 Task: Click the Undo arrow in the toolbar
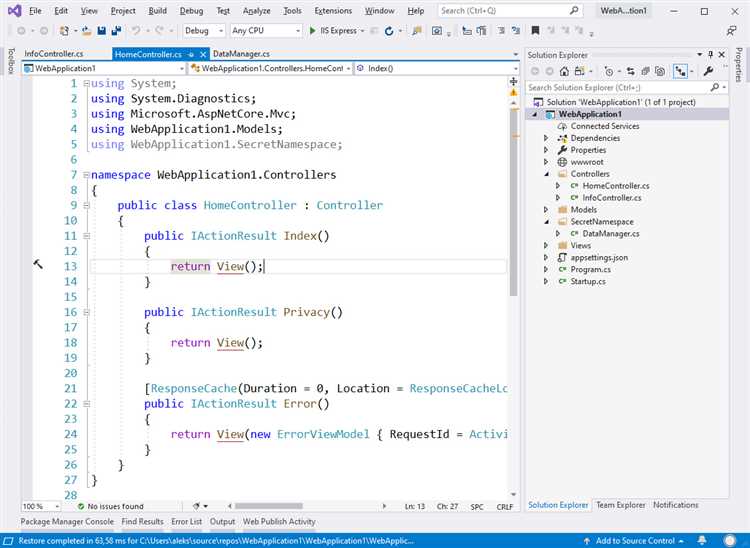[136, 31]
